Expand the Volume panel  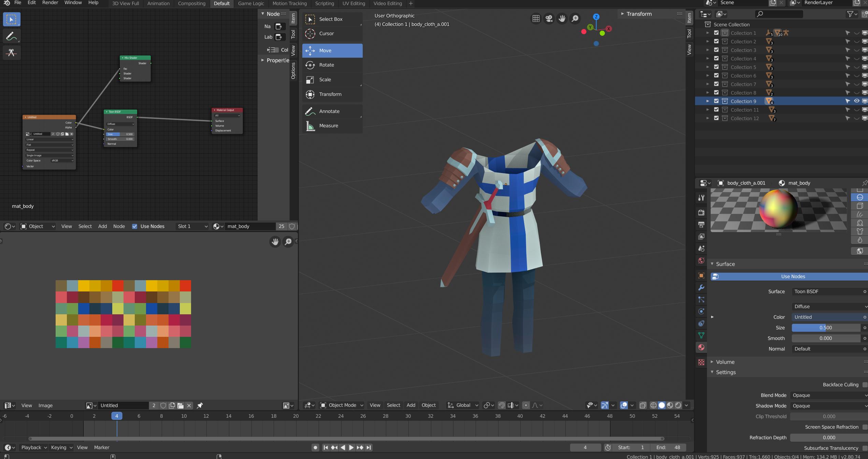click(x=725, y=362)
